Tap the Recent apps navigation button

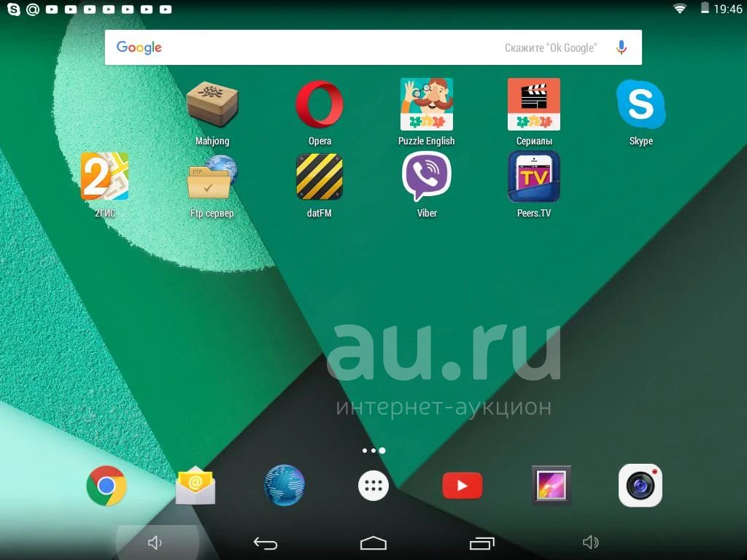(481, 542)
